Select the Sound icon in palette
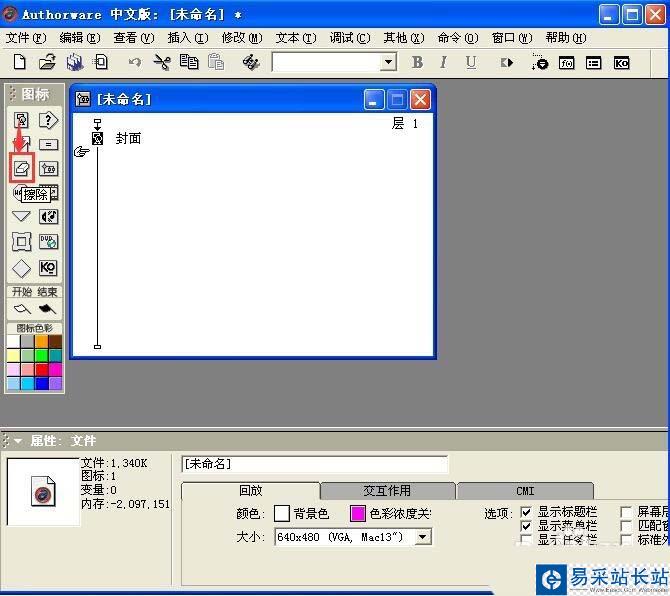 click(x=48, y=217)
